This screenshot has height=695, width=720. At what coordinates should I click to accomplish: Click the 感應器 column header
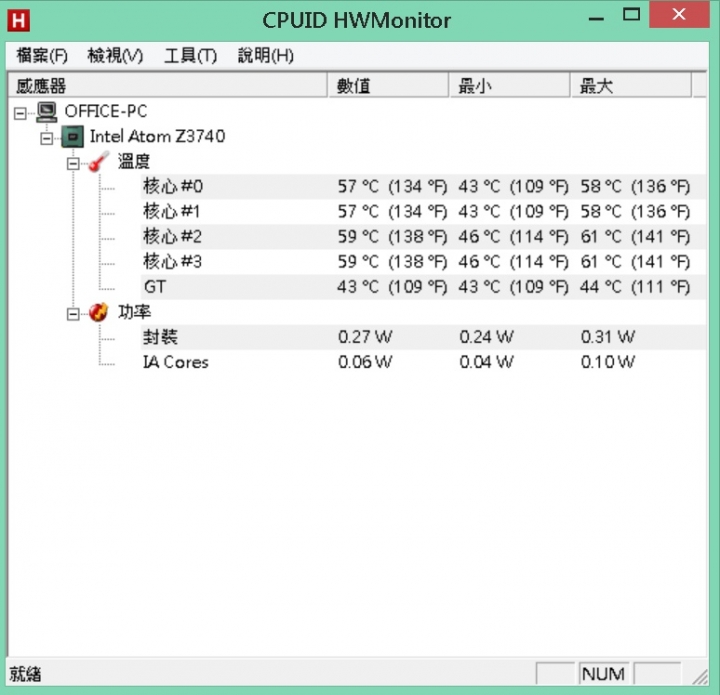coord(168,85)
